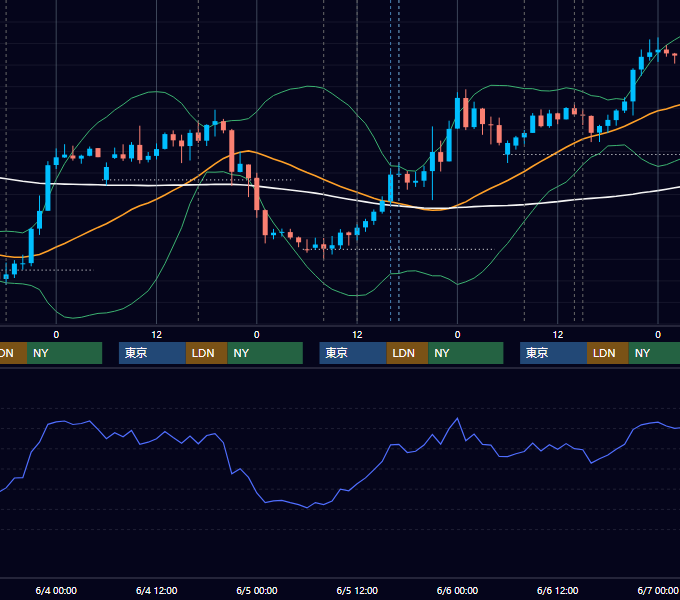Screen dimensions: 680x600
Task: Choose the NY block spanning 6/6 00:00
Action: pos(466,353)
